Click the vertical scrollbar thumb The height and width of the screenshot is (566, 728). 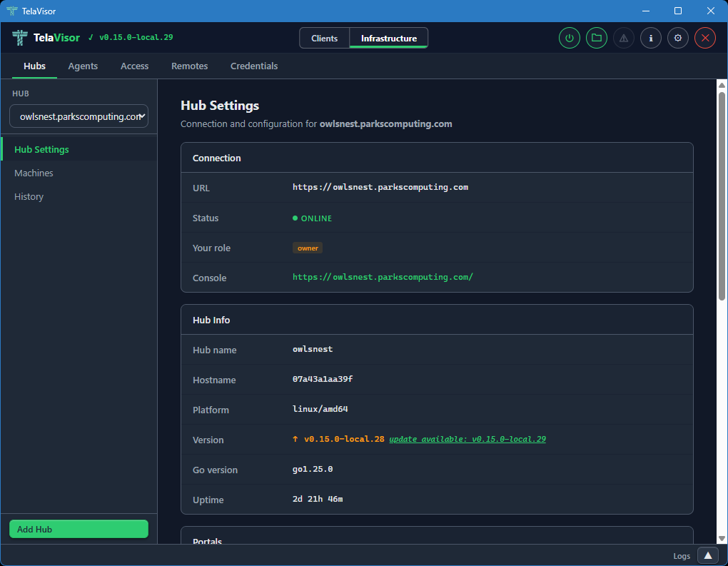721,196
